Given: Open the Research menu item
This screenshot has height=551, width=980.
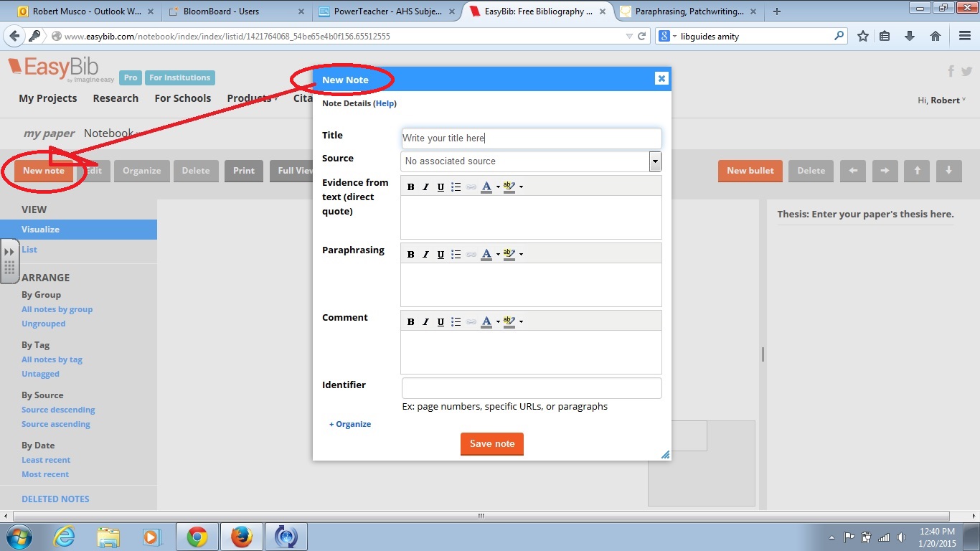Looking at the screenshot, I should point(116,98).
